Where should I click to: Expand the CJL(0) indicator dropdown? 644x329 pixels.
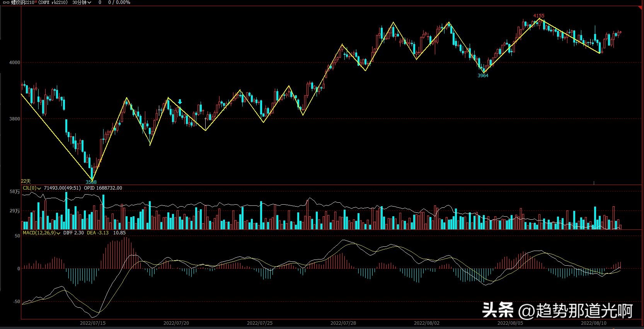(x=32, y=188)
